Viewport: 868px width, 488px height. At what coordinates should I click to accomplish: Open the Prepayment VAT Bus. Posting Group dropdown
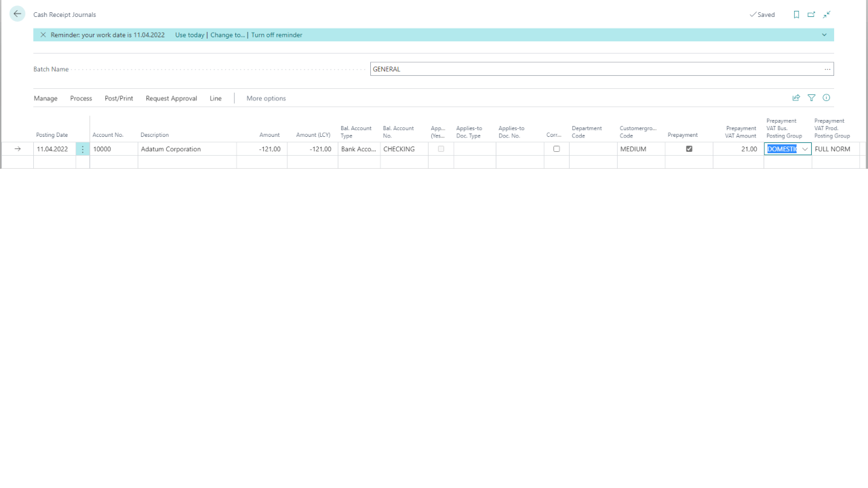[x=804, y=148]
